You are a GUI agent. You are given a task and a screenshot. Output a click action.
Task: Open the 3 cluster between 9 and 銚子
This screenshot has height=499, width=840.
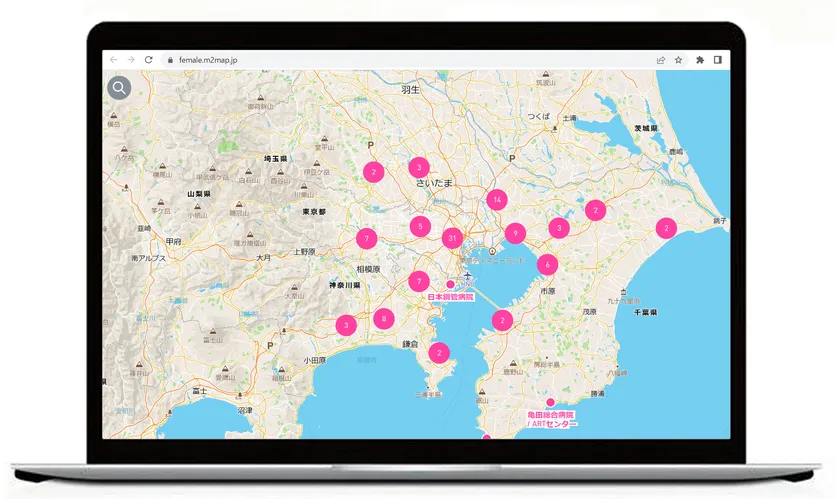[x=559, y=228]
